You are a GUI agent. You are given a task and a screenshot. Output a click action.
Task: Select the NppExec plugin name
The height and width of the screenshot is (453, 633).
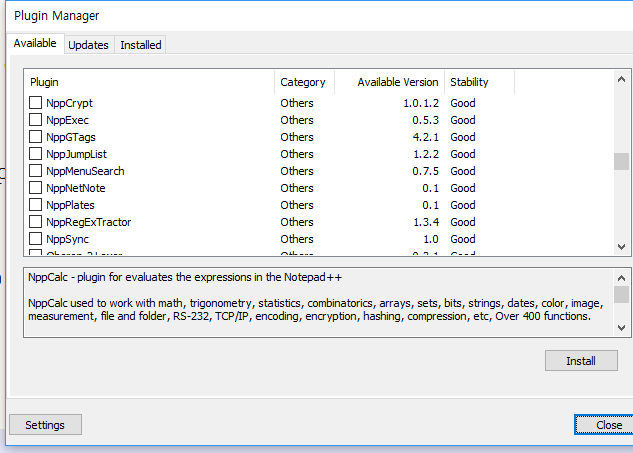tap(67, 120)
